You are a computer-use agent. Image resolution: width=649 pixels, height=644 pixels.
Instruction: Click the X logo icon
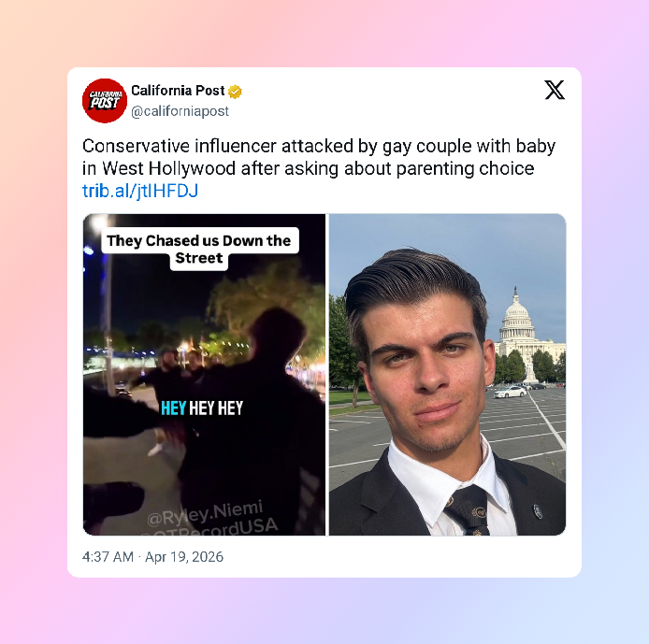point(555,90)
